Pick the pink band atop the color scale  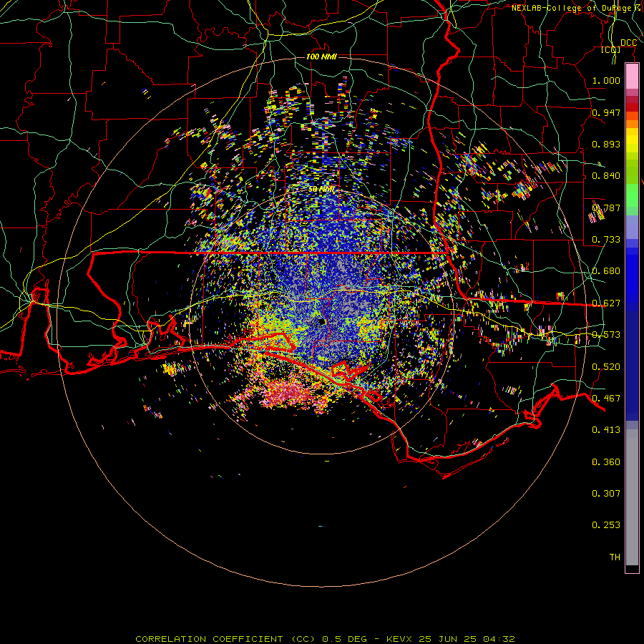pyautogui.click(x=632, y=77)
